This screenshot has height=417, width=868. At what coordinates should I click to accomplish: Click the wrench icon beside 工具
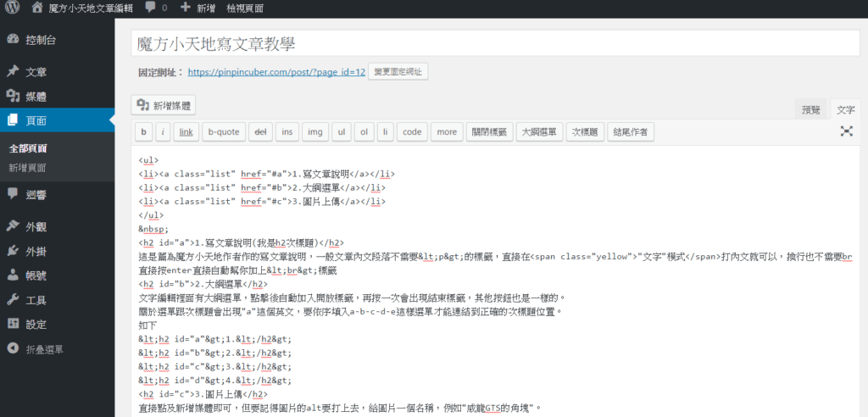pos(13,300)
